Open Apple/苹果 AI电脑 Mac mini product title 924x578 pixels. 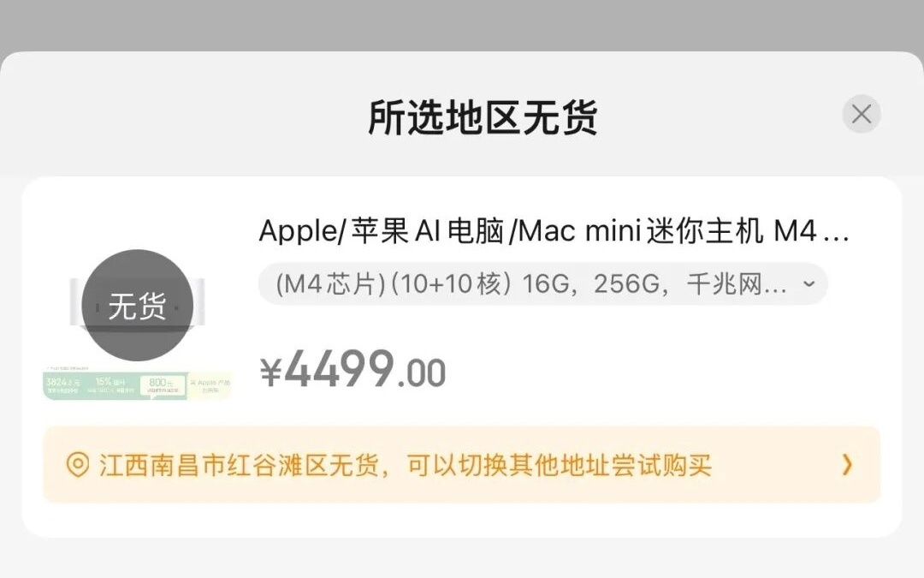[554, 230]
